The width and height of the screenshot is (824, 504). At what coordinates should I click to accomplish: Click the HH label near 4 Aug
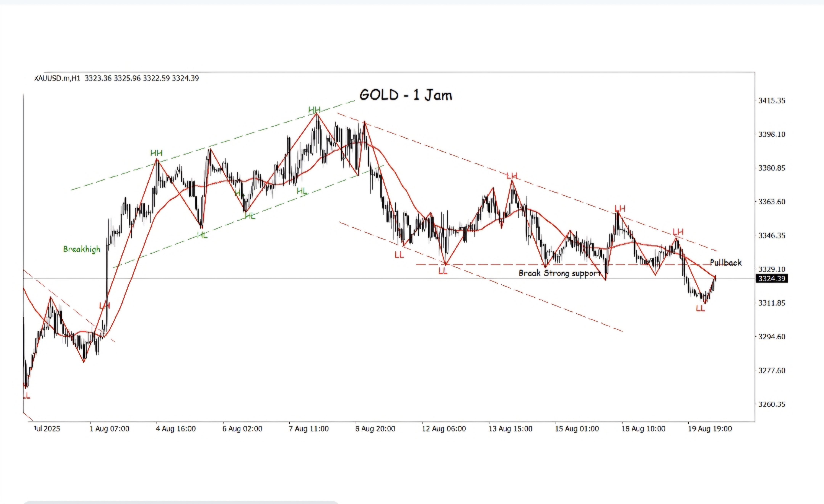click(x=156, y=153)
